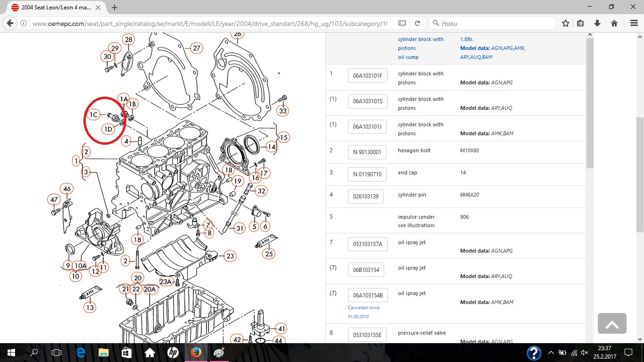Open hexagon bolt part N 90130001
This screenshot has width=644, height=362.
(x=367, y=152)
